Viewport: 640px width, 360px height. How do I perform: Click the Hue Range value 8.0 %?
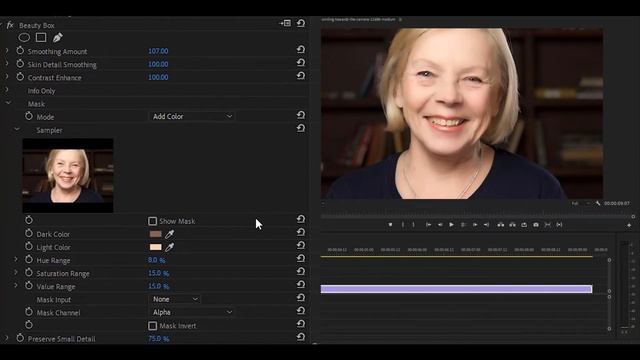tap(156, 260)
